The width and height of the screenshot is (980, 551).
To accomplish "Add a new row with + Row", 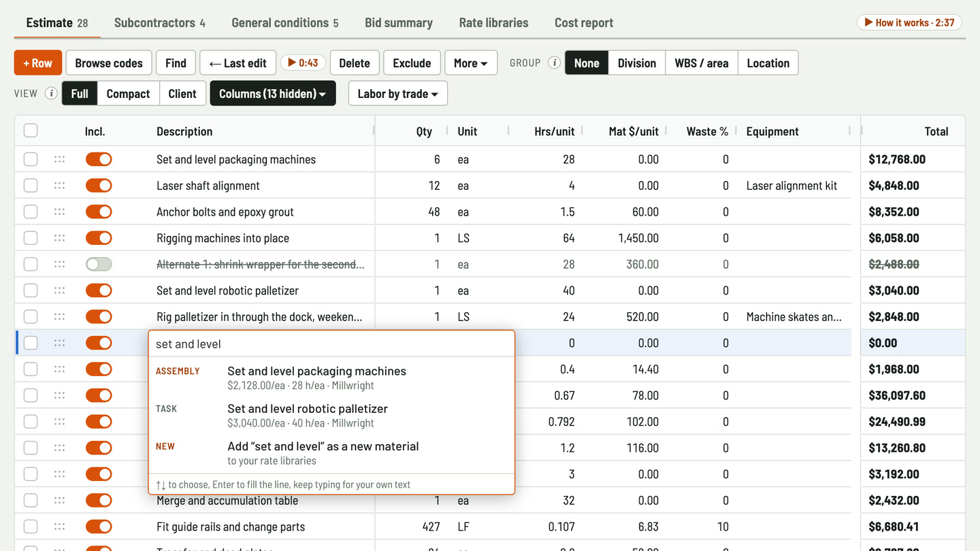I will [x=38, y=63].
